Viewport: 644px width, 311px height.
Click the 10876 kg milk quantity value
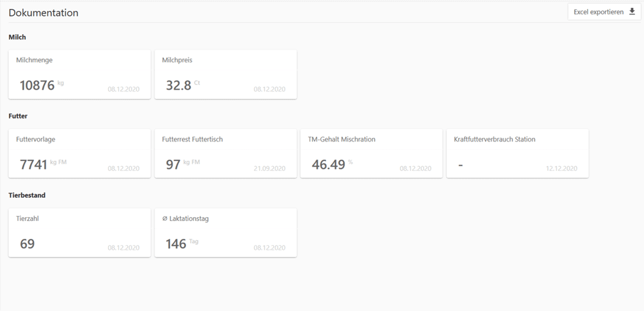(x=37, y=85)
